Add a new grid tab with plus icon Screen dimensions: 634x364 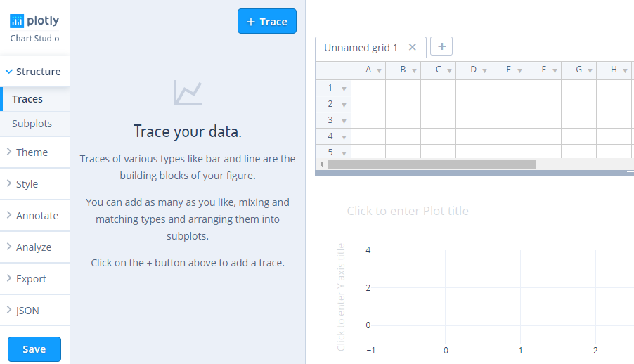(441, 46)
